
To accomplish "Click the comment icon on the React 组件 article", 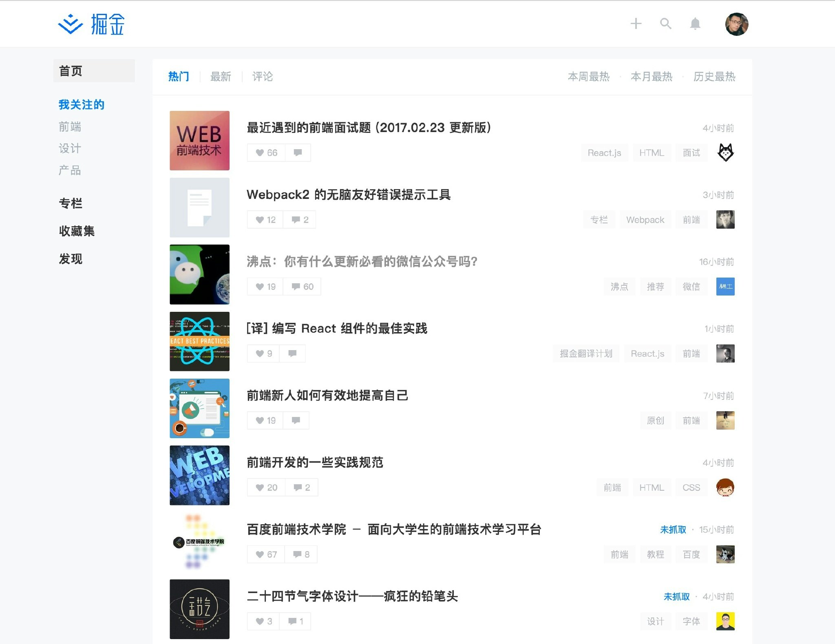I will [292, 353].
